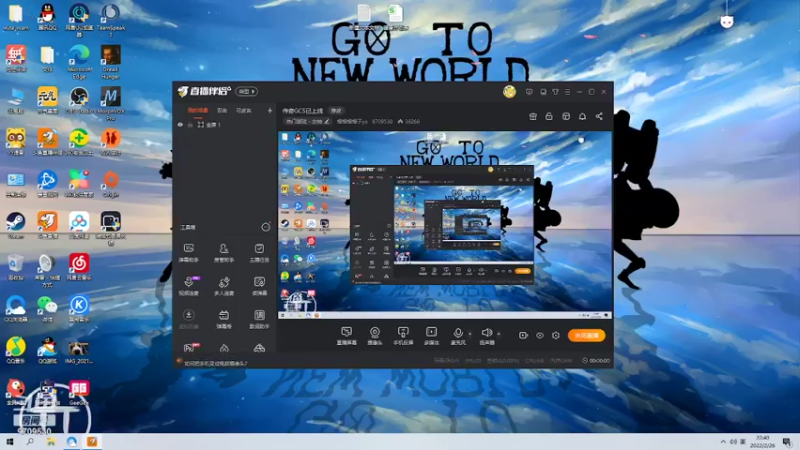This screenshot has width=800, height=450.
Task: Open the 弹幕助手 danmaku assistant tool
Action: 188,253
